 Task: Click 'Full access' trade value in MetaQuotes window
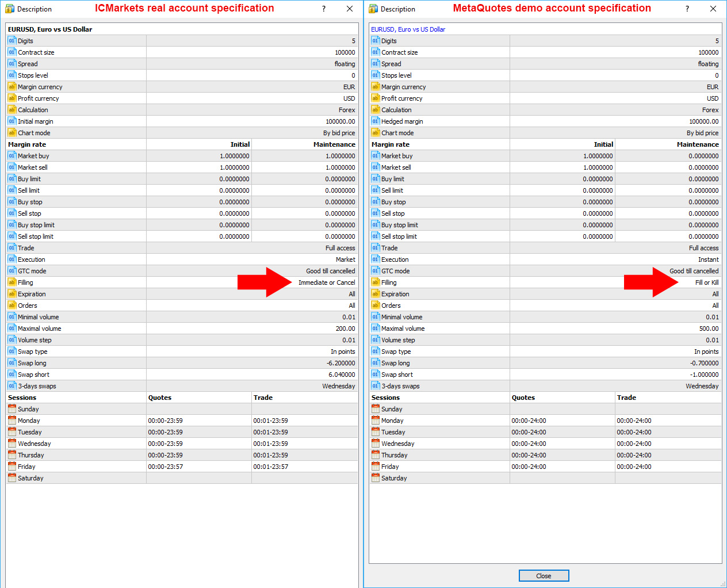tap(704, 248)
